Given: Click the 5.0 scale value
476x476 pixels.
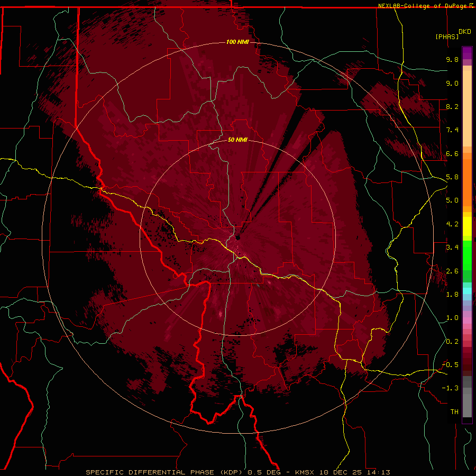Looking at the screenshot, I should pyautogui.click(x=452, y=200).
